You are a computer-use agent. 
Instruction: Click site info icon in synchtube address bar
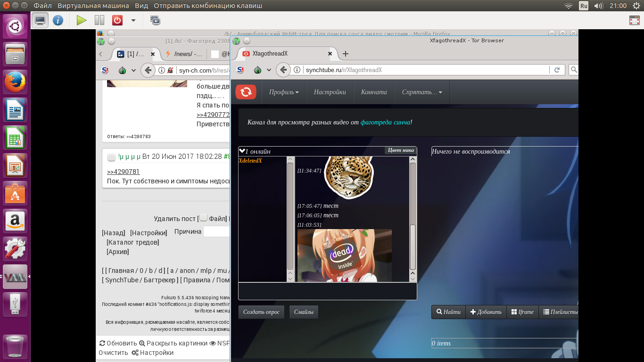[297, 70]
